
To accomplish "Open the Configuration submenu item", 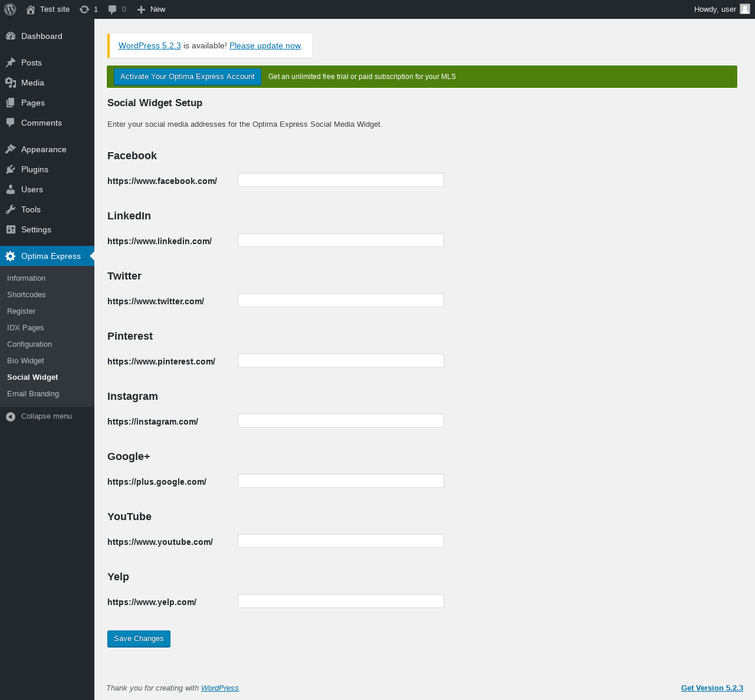I will pyautogui.click(x=47, y=344).
